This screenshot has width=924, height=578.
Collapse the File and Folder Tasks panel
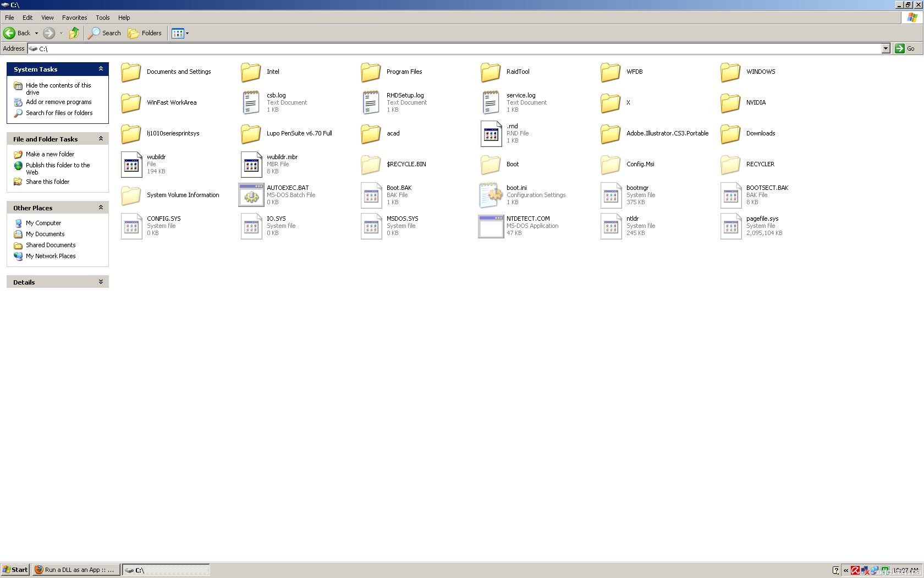pyautogui.click(x=101, y=139)
